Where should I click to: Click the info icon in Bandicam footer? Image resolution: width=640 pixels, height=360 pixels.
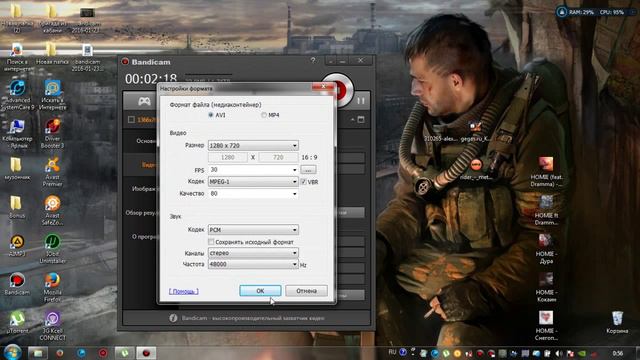[173, 318]
